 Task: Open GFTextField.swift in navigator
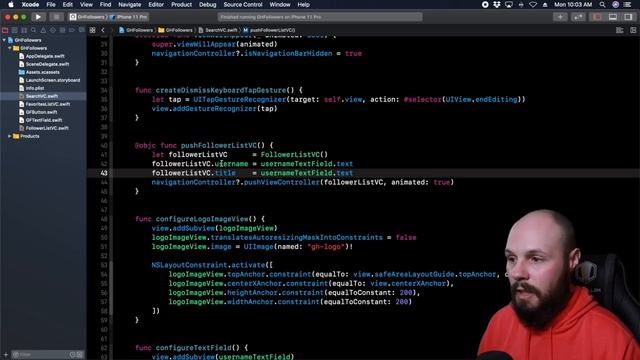(40, 120)
